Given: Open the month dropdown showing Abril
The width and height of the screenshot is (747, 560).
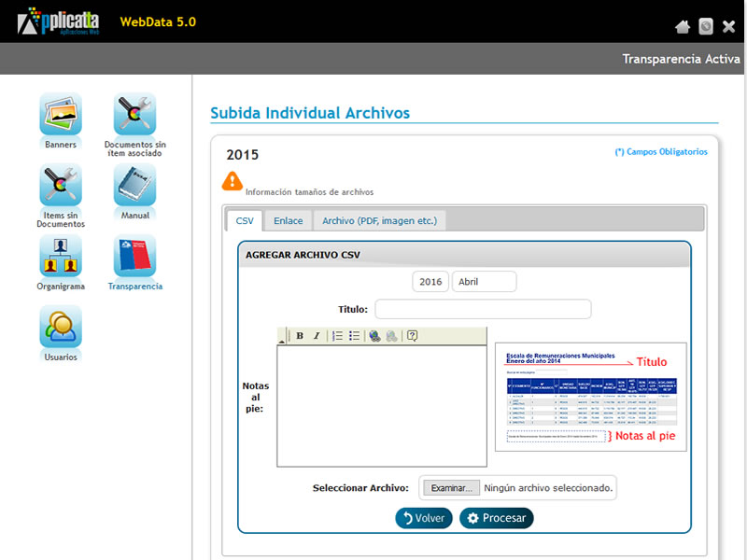Looking at the screenshot, I should tap(484, 282).
